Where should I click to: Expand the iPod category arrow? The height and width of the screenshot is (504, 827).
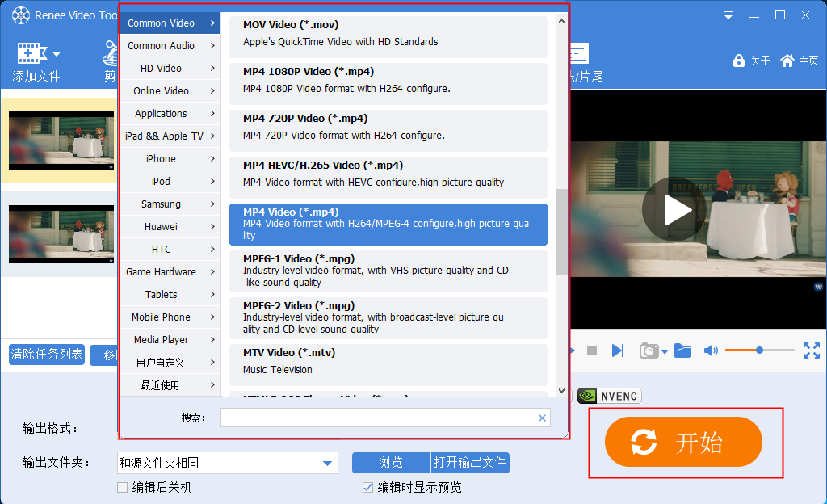[x=212, y=182]
